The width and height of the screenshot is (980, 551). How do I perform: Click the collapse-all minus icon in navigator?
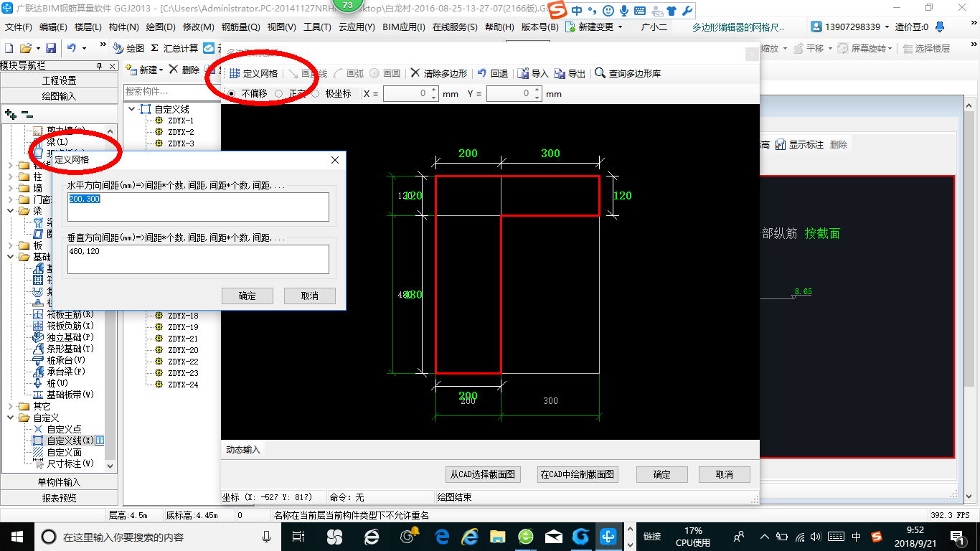click(x=27, y=113)
